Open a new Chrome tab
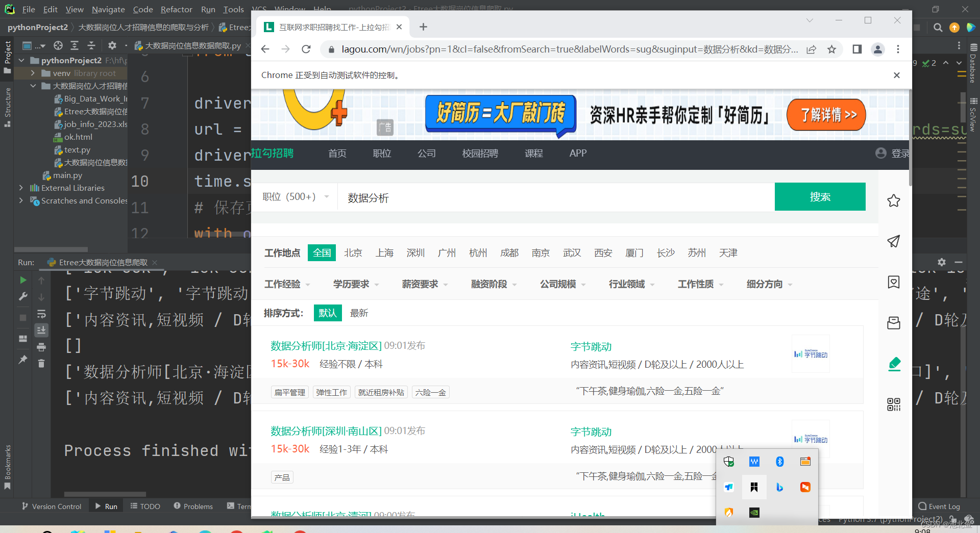Image resolution: width=980 pixels, height=533 pixels. click(423, 27)
